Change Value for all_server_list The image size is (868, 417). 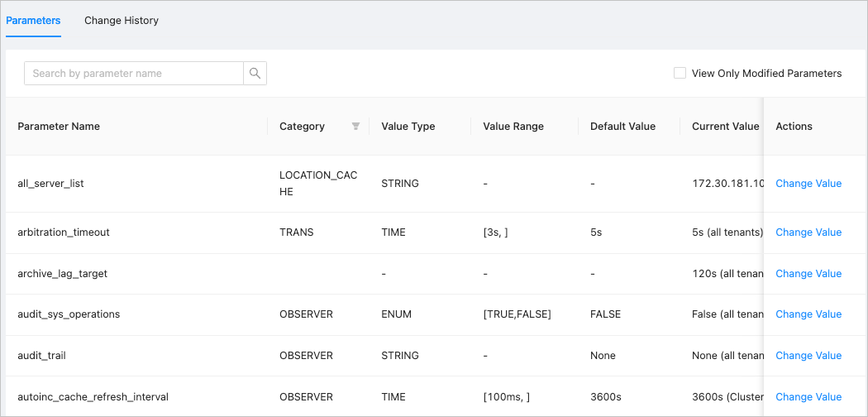[808, 184]
